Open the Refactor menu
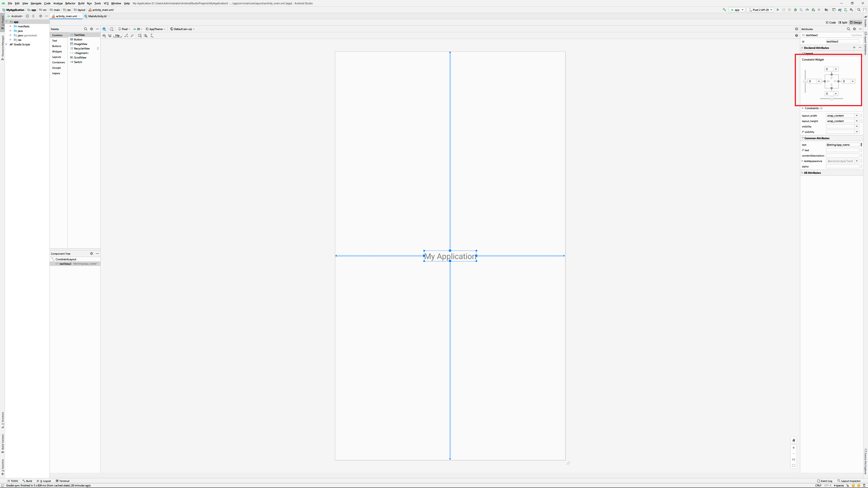 point(70,3)
